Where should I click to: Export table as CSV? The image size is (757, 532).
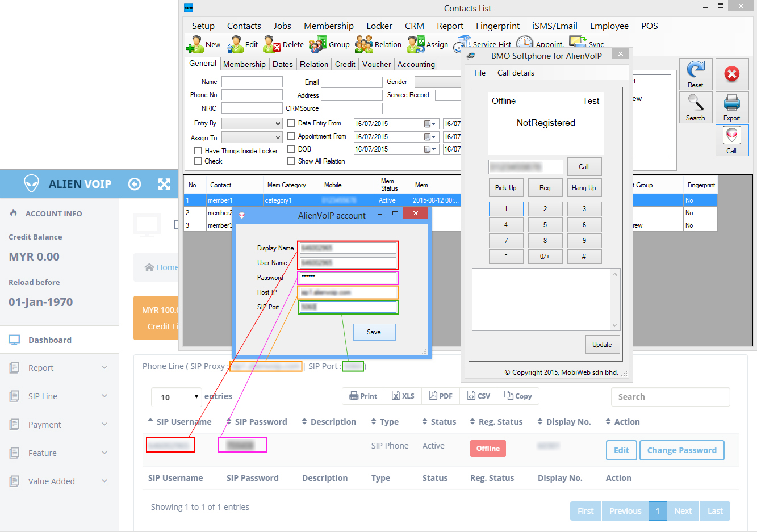coord(479,396)
